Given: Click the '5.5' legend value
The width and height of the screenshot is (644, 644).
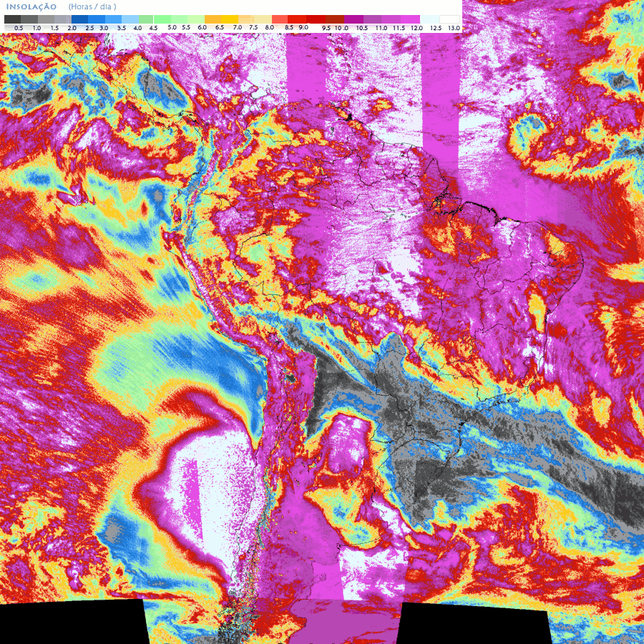Looking at the screenshot, I should (x=186, y=27).
